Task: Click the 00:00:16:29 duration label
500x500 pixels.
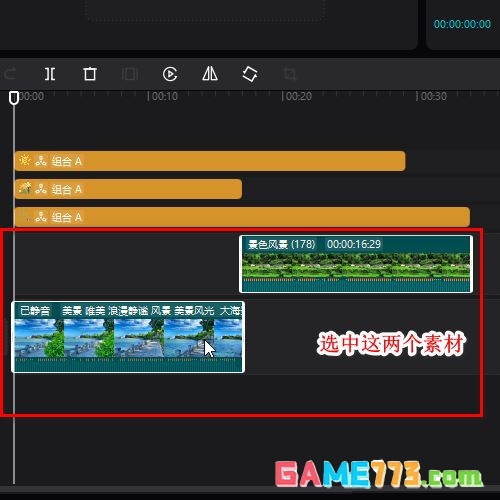Action: pos(354,244)
